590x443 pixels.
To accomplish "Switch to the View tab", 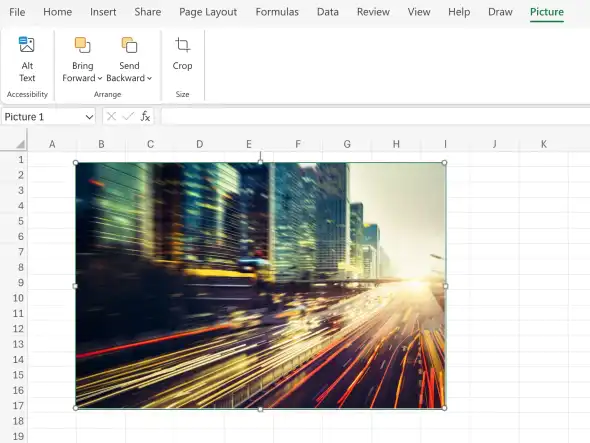I will [x=419, y=12].
